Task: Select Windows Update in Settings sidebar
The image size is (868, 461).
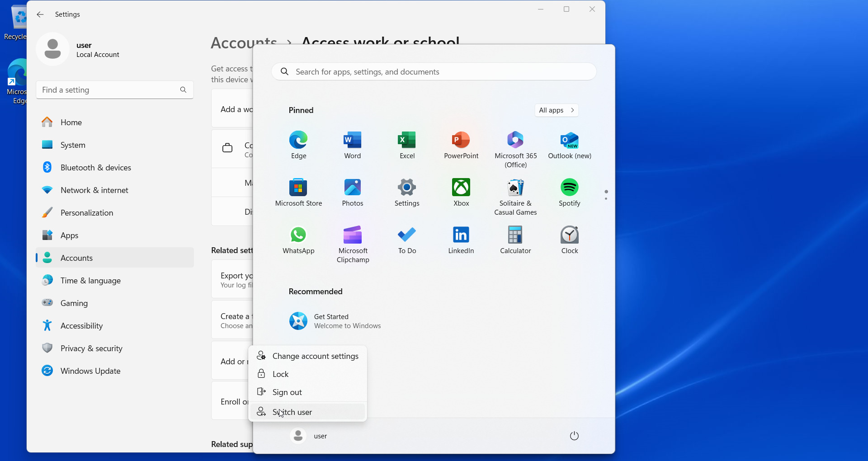Action: (90, 371)
